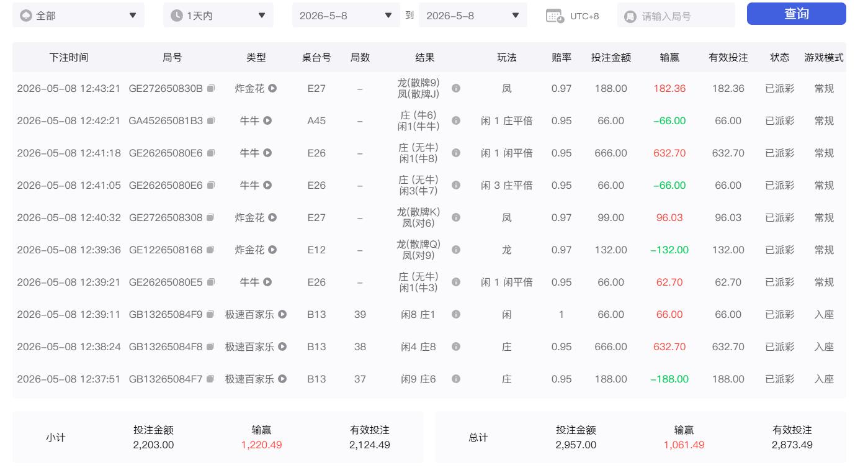Copy round number GB13265084F8

pos(211,347)
